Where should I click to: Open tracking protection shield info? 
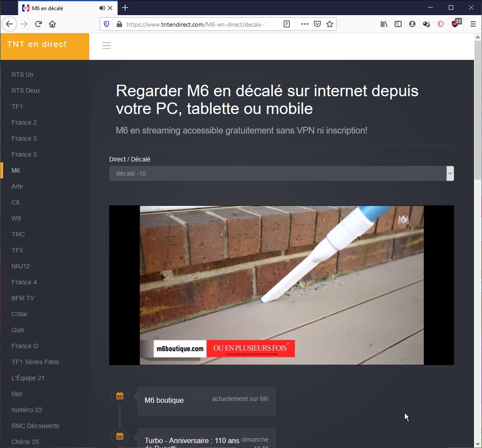[107, 24]
